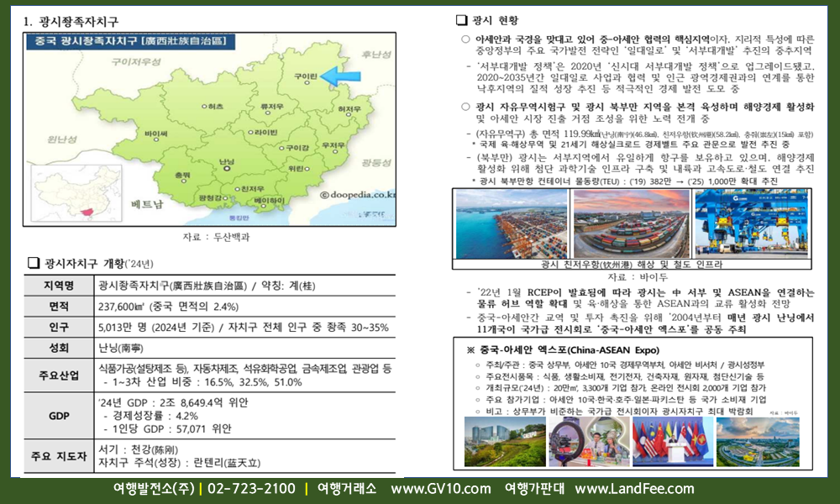The width and height of the screenshot is (840, 504).
Task: Select 우저우 city label on the map
Action: coord(333,146)
